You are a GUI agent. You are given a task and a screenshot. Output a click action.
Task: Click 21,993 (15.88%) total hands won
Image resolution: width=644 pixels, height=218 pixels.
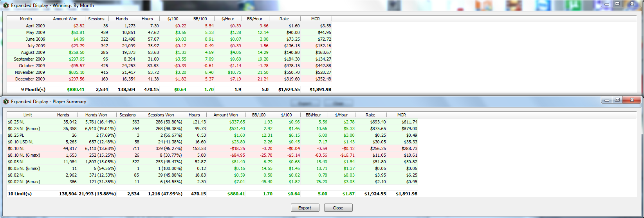tap(97, 194)
